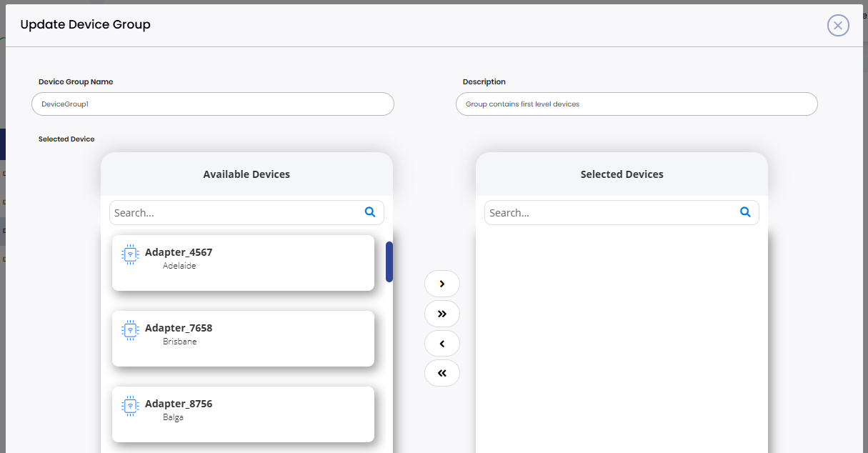The height and width of the screenshot is (453, 868).
Task: Click the Available Devices panel header
Action: (246, 174)
